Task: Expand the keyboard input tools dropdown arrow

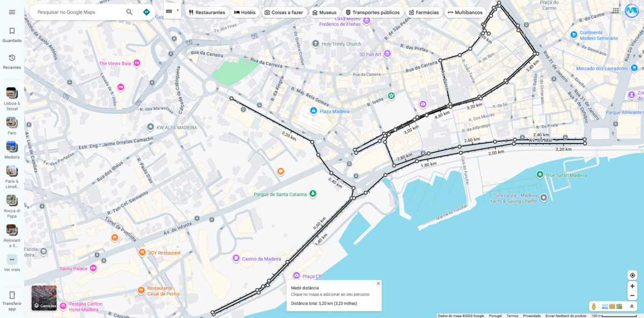Action: tap(178, 10)
